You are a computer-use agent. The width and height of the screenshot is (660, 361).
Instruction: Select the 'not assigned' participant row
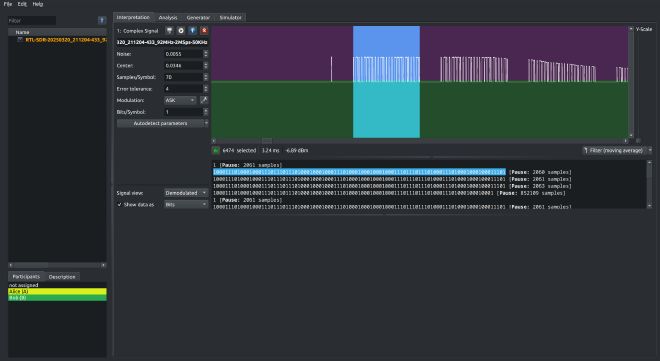point(57,285)
